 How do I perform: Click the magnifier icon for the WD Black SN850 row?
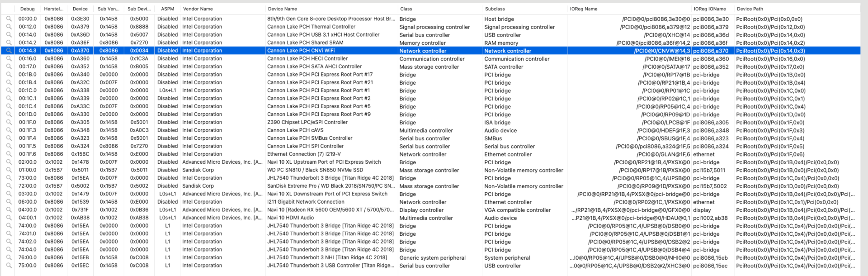[x=9, y=170]
